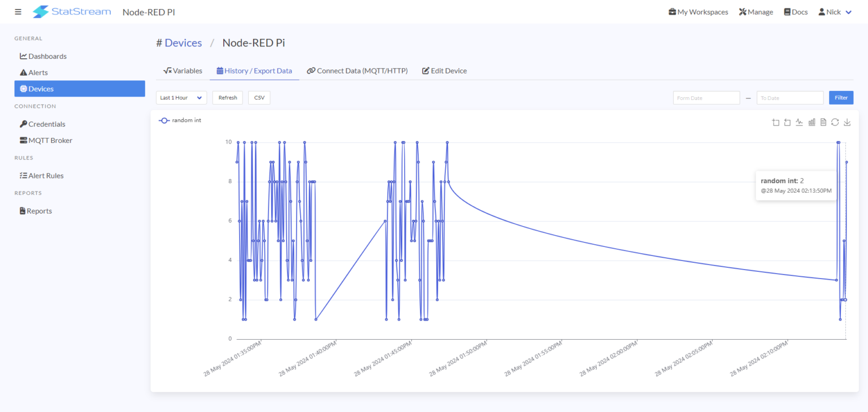Viewport: 868px width, 412px height.
Task: Expand the Nick user menu
Action: (835, 12)
